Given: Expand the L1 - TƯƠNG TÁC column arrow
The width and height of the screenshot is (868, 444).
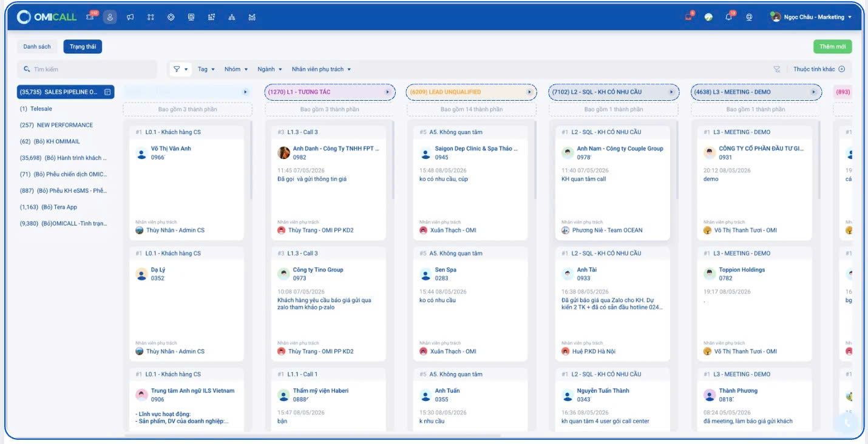Looking at the screenshot, I should tap(388, 92).
